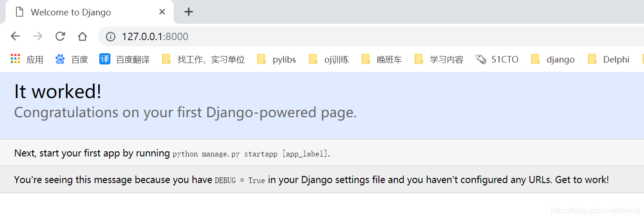This screenshot has width=644, height=219.
Task: Open the 51CTO bookmark
Action: pos(497,59)
